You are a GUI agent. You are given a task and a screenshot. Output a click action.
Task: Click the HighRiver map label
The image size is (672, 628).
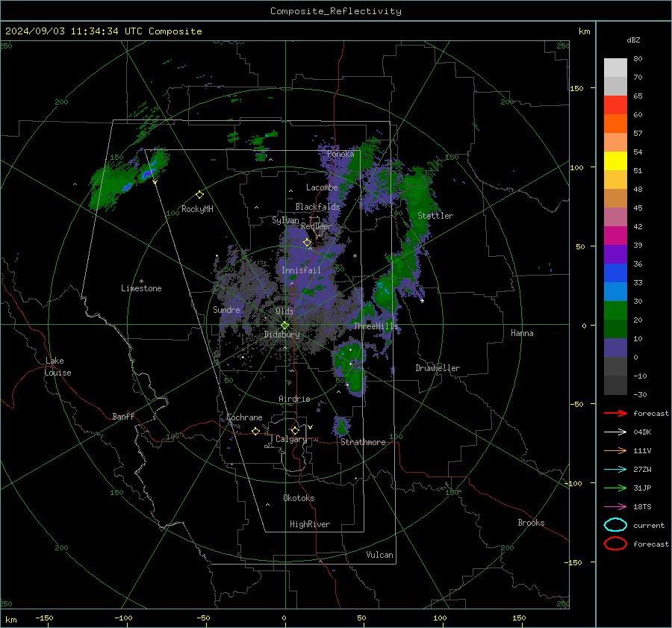pyautogui.click(x=310, y=524)
